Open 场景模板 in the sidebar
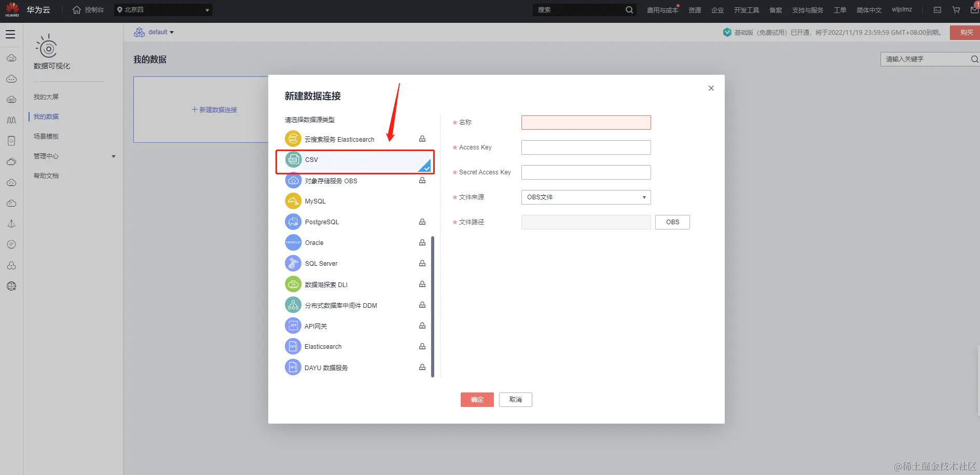 [46, 137]
